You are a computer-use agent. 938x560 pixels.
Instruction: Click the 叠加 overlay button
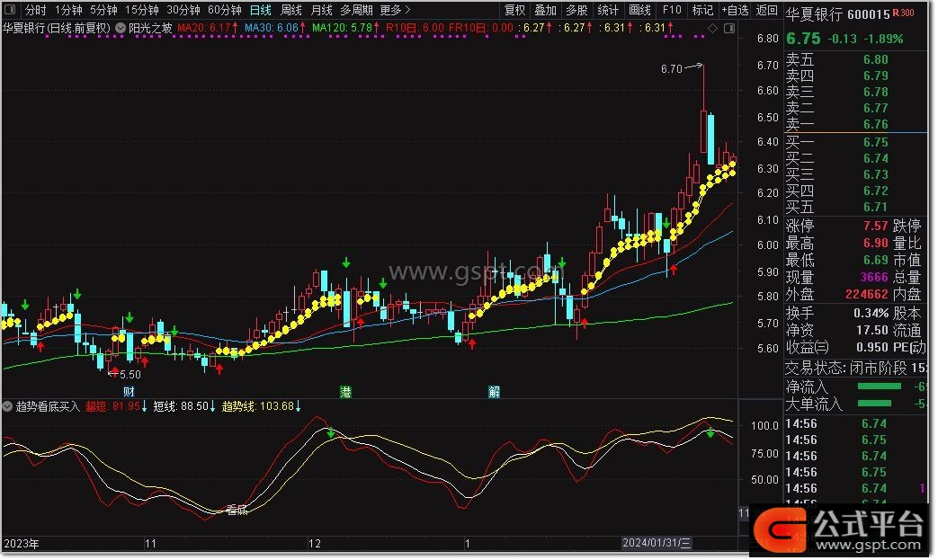(x=545, y=10)
